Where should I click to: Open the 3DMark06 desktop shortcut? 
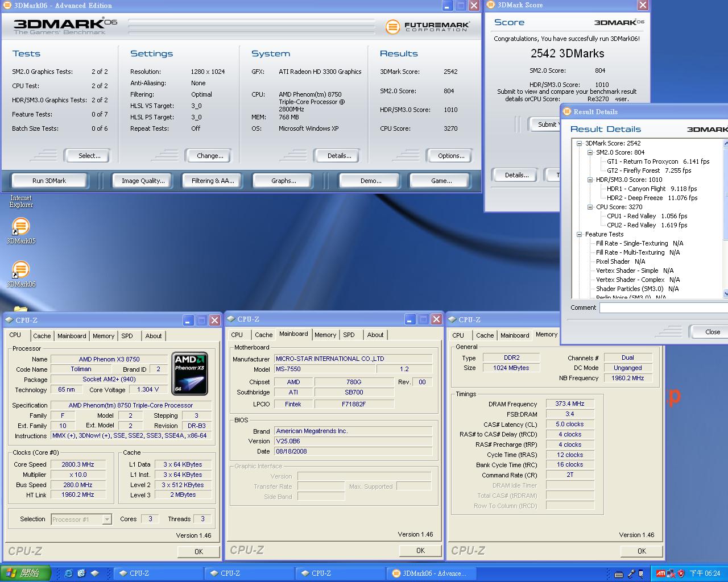21,273
